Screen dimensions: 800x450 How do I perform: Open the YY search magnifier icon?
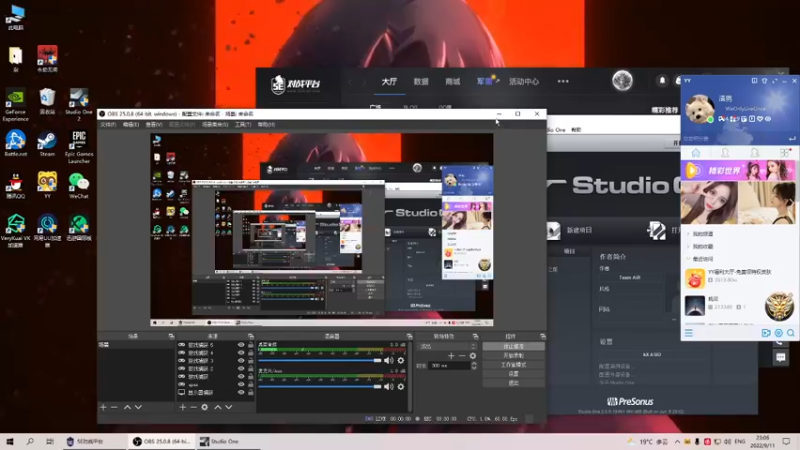(x=791, y=333)
